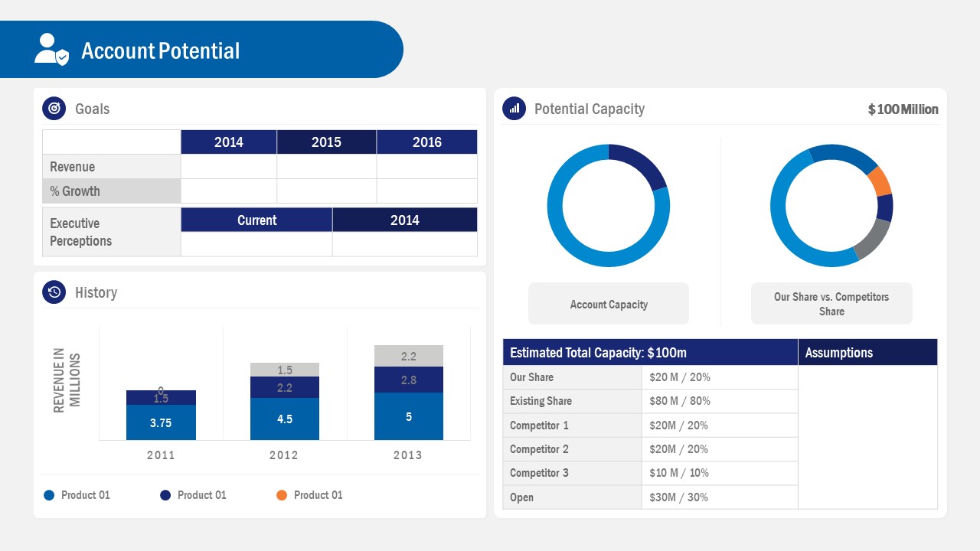The height and width of the screenshot is (551, 980).
Task: Click the $100 Million figure top right
Action: tap(902, 109)
